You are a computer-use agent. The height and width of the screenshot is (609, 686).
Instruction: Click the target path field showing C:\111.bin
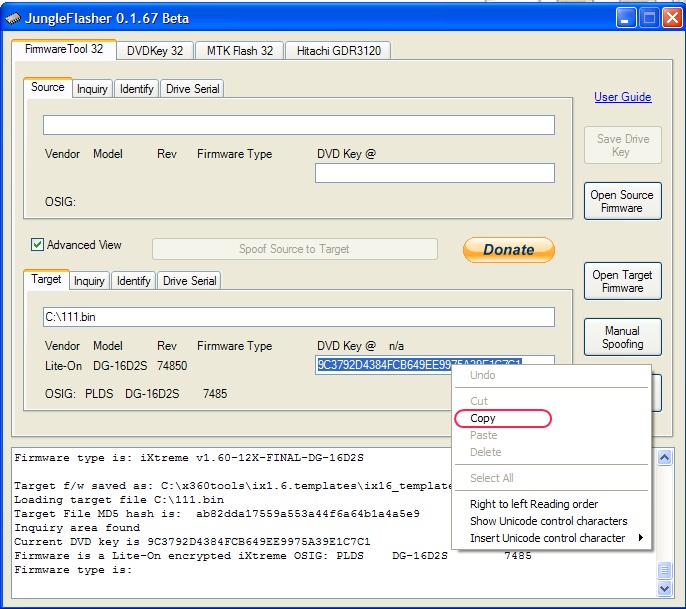pyautogui.click(x=299, y=317)
